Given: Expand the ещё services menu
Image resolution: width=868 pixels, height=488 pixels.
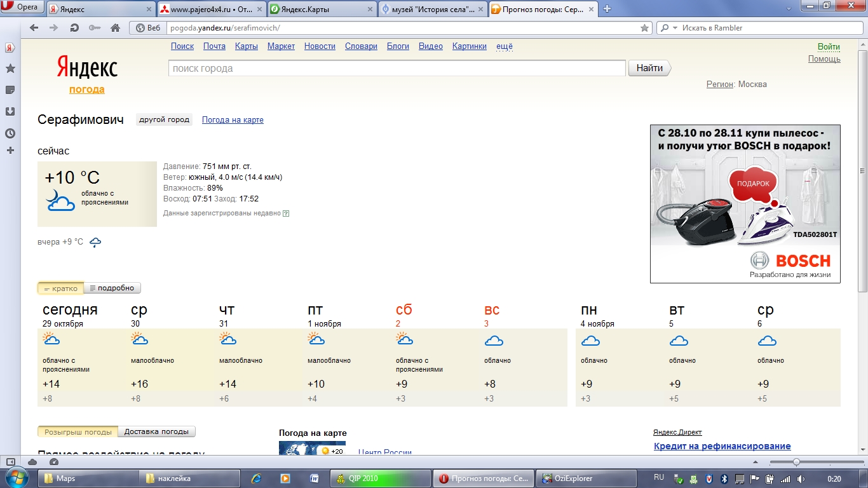Looking at the screenshot, I should click(x=504, y=46).
